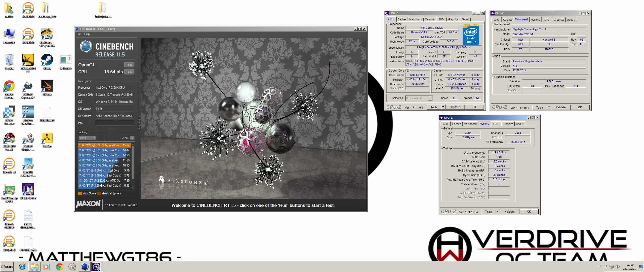
Task: Click the IT language indicator in taskbar
Action: 600,266
